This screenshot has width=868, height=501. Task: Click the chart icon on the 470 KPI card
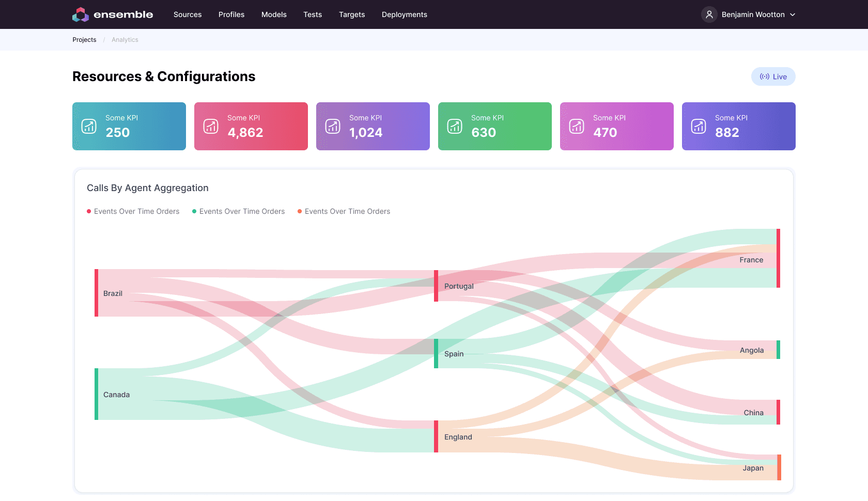(577, 126)
